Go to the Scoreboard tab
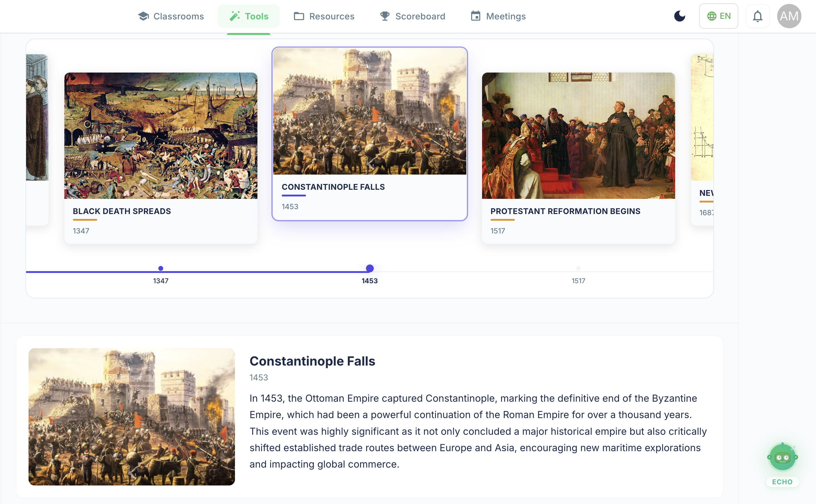This screenshot has height=504, width=816. tap(413, 16)
